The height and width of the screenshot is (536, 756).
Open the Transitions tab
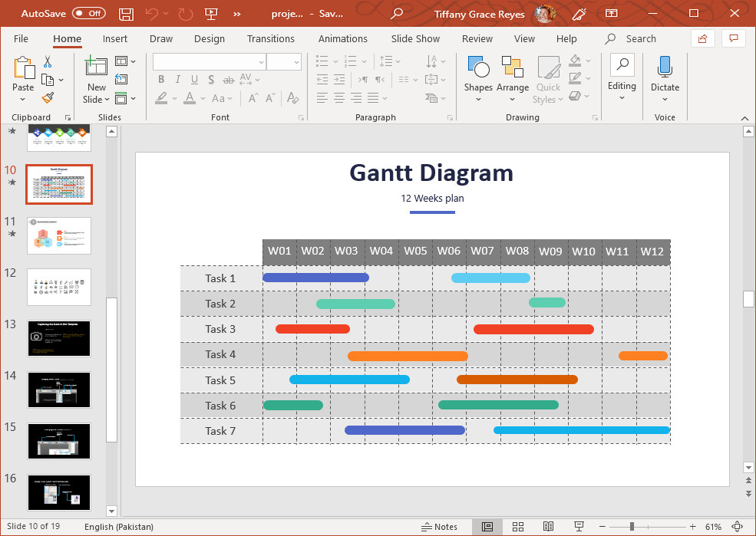pos(270,38)
